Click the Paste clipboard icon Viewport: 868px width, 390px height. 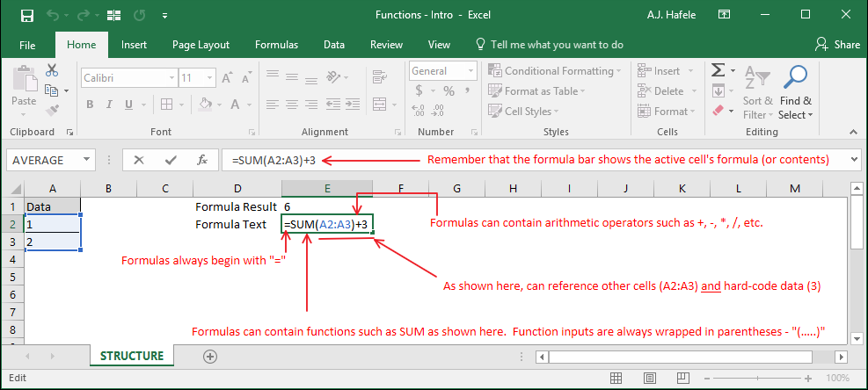[24, 78]
